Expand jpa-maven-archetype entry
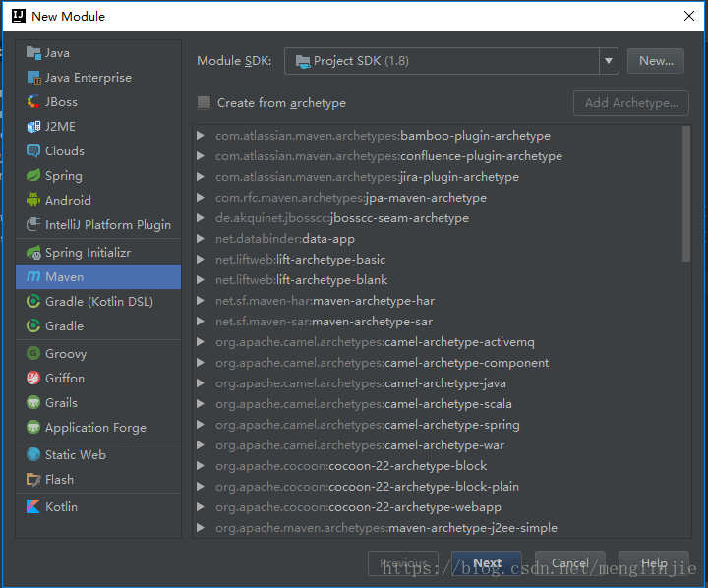708x588 pixels. 201,198
